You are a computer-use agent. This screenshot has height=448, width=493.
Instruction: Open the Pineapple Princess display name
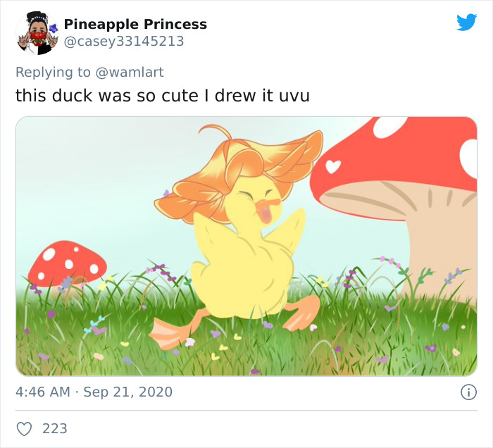click(135, 24)
